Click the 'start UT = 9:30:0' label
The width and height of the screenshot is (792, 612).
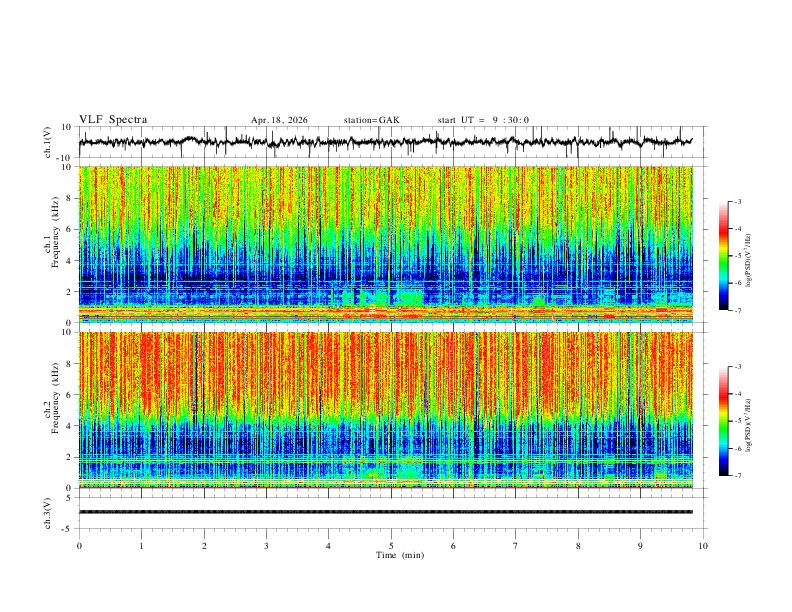pyautogui.click(x=483, y=120)
